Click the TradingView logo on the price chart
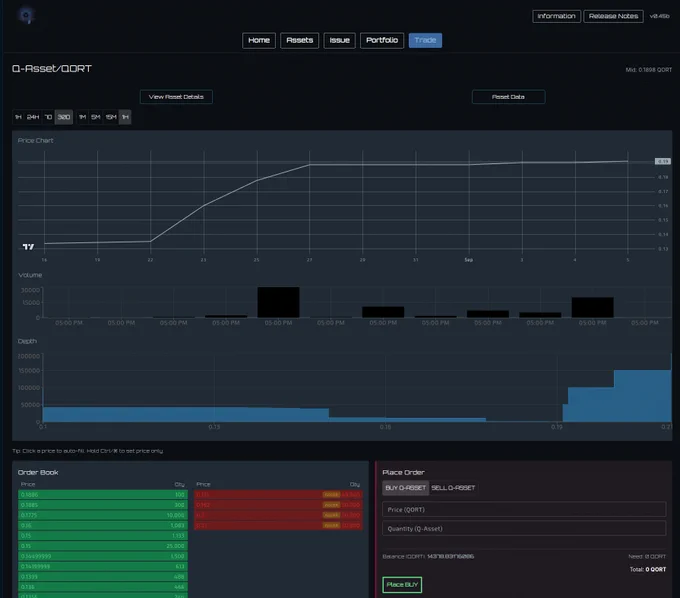Screen dimensions: 680x598 click(28, 247)
